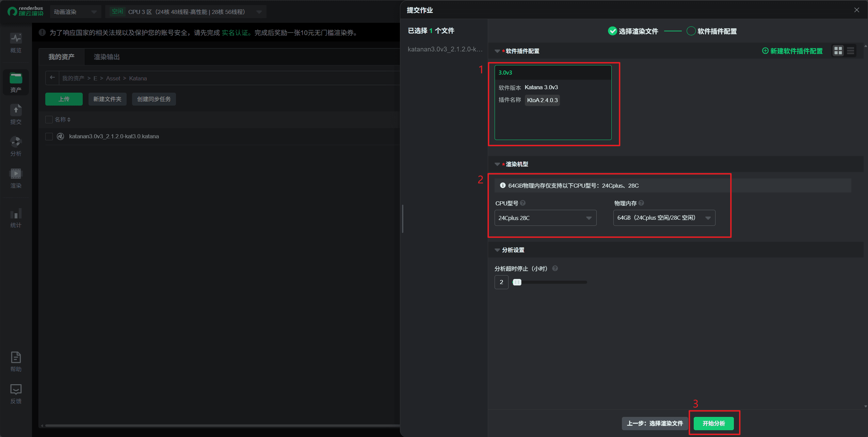Check the katanan3.0v3_2.1.2.0-kat3.0.katana file checkbox

coord(49,137)
